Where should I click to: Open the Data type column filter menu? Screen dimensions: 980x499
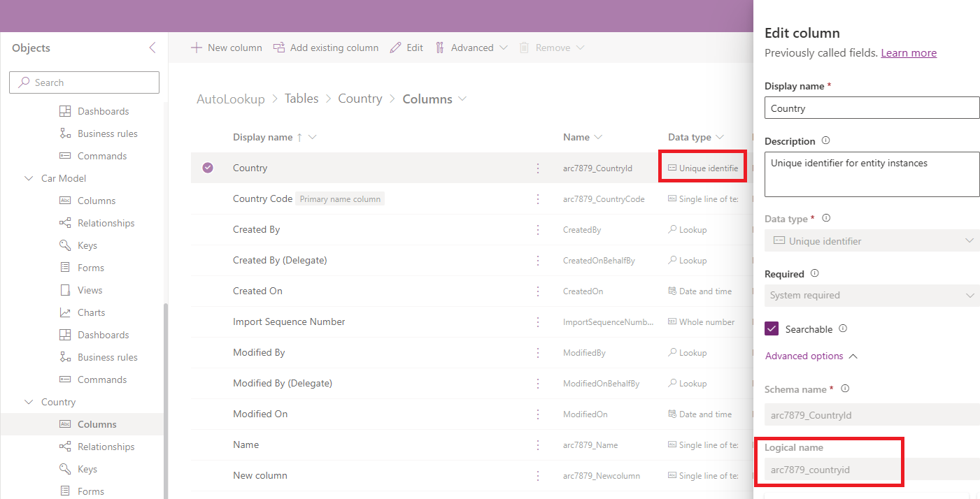point(718,136)
